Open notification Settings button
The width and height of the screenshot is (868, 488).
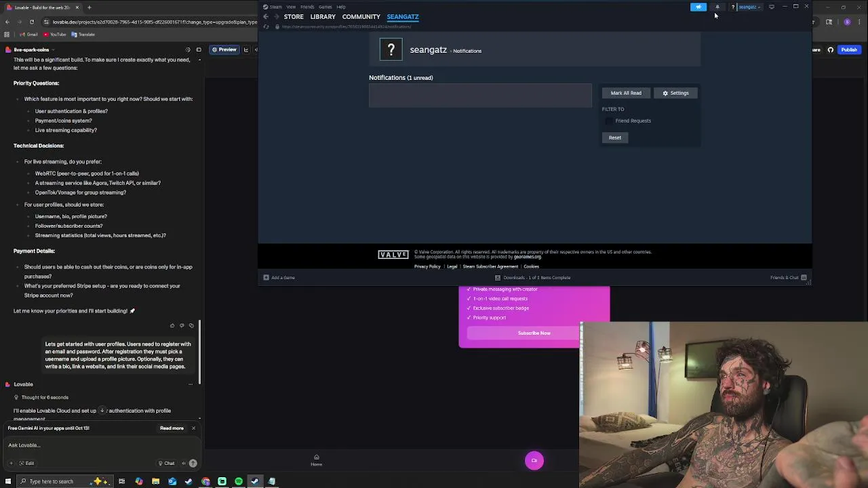click(x=675, y=93)
